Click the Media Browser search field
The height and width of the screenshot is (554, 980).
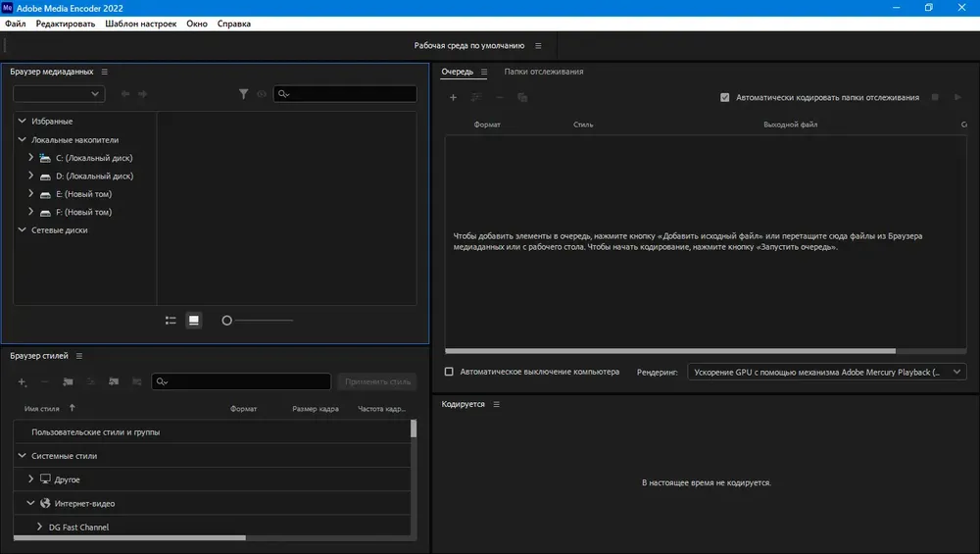pyautogui.click(x=345, y=94)
